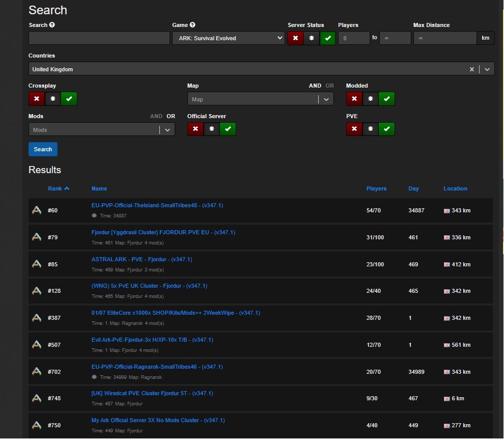Set Server Status filter to any (asterisk)
The image size is (504, 440).
[312, 38]
